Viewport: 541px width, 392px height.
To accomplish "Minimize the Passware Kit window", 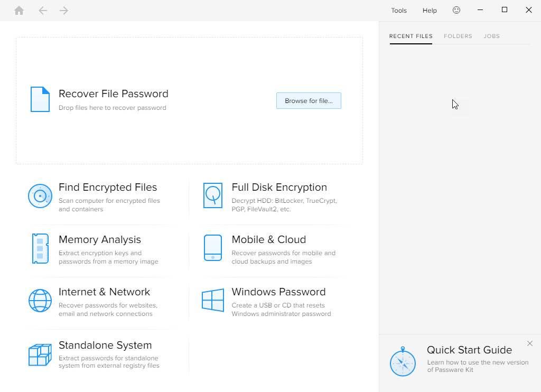I will click(480, 10).
